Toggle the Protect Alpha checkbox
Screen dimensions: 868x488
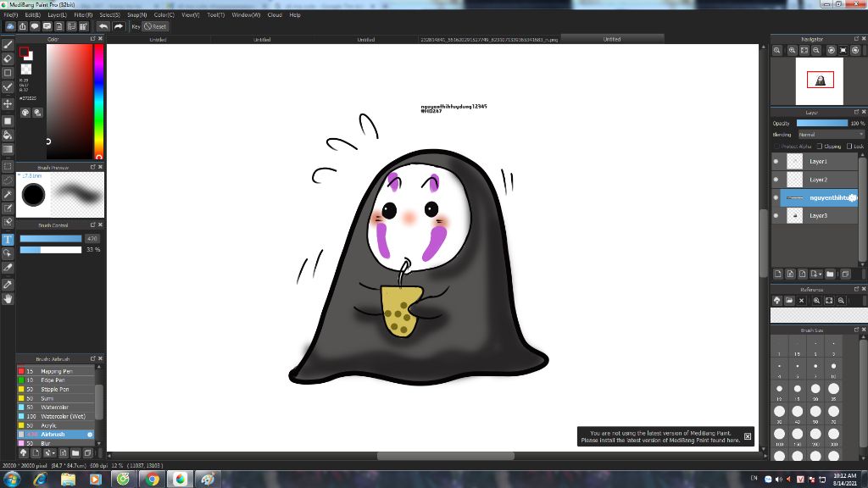776,146
